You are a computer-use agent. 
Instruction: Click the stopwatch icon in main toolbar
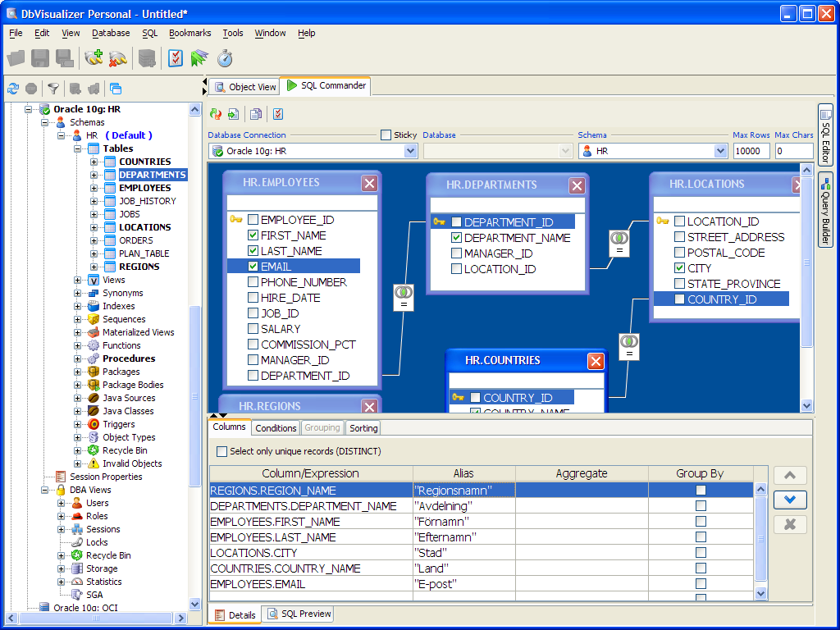[x=225, y=58]
